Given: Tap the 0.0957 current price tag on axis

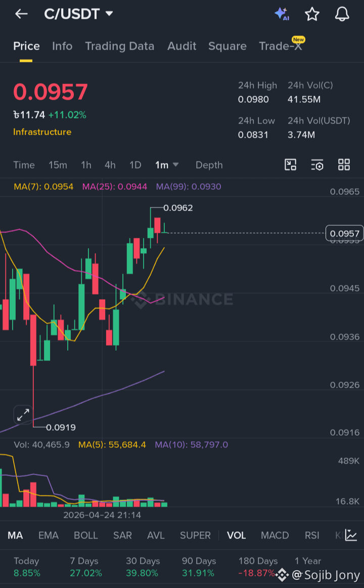Looking at the screenshot, I should pos(344,234).
